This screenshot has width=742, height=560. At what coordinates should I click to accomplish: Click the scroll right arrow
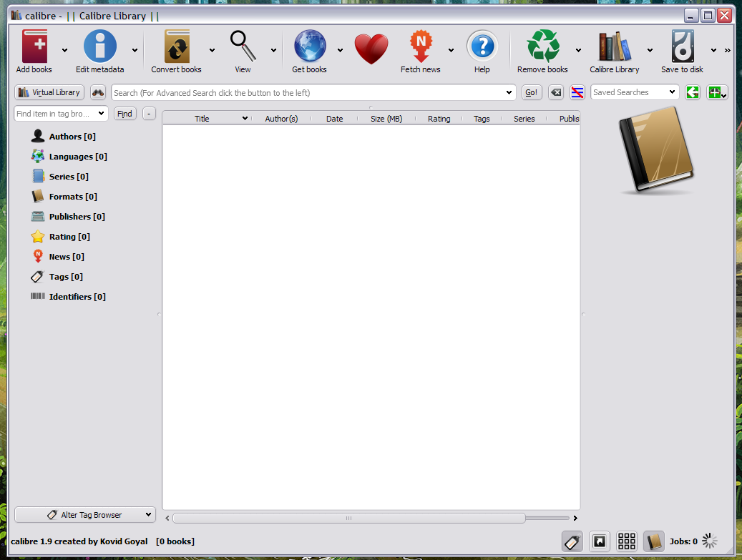click(575, 519)
